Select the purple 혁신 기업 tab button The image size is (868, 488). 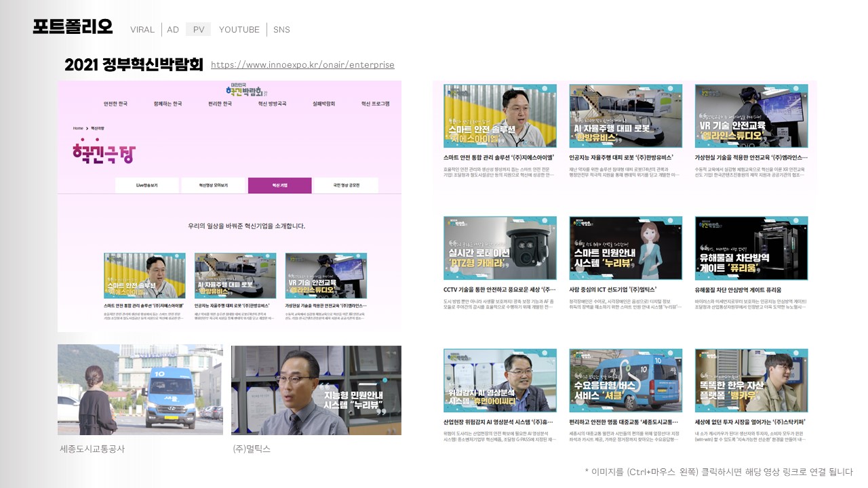point(279,185)
